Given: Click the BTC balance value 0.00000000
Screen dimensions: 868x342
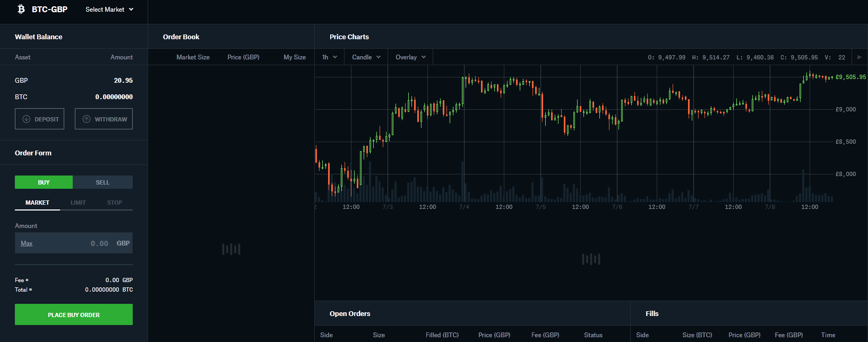Looking at the screenshot, I should (x=114, y=97).
